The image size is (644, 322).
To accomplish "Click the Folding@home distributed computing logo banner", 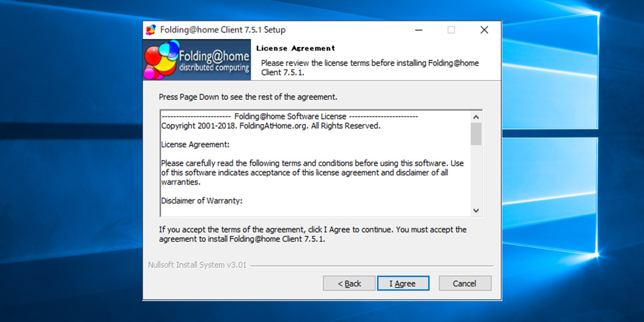I will click(x=197, y=60).
